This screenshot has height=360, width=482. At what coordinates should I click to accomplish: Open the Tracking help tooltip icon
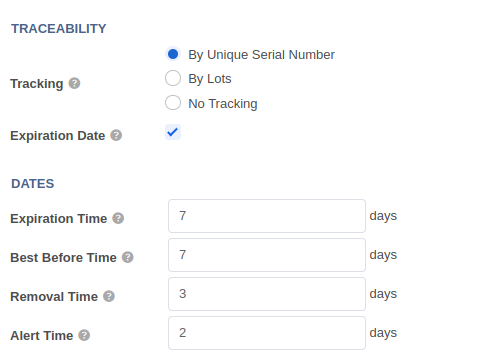[74, 83]
